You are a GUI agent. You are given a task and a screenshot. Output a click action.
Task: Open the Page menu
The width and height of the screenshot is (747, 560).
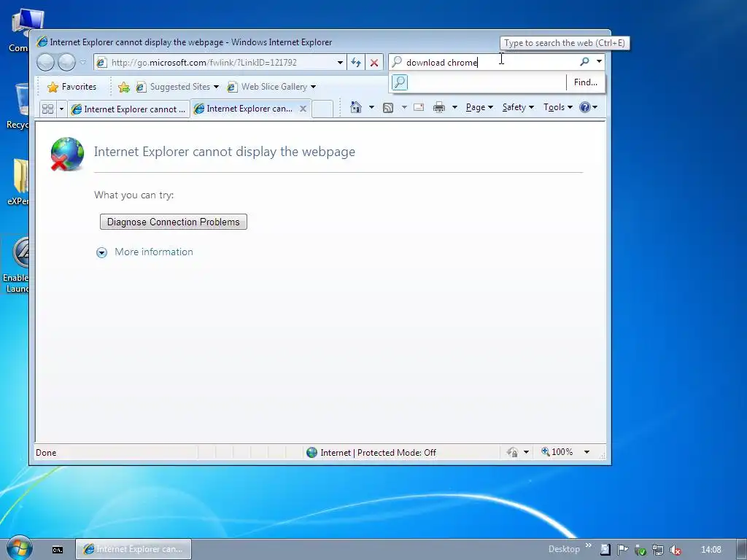pos(479,107)
